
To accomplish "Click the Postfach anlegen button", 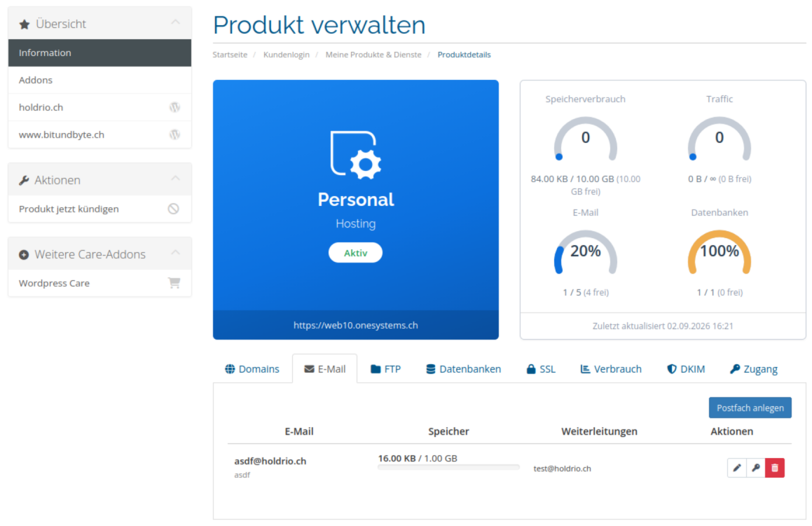I will tap(750, 408).
